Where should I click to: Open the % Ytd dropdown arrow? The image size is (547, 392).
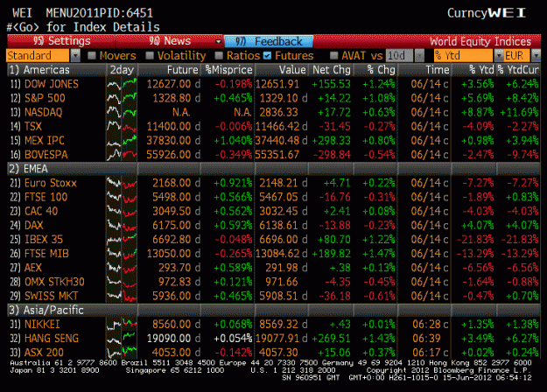click(499, 55)
